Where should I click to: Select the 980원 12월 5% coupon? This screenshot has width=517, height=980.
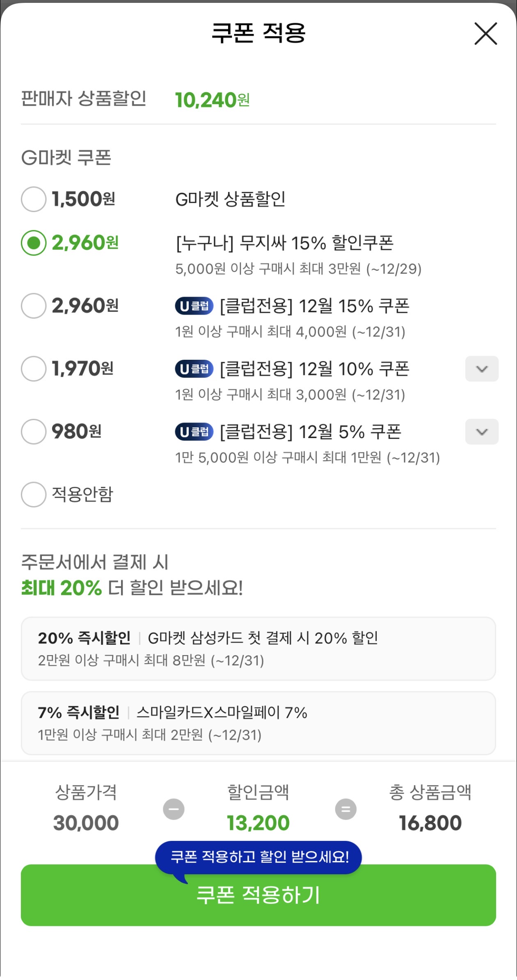[x=34, y=431]
